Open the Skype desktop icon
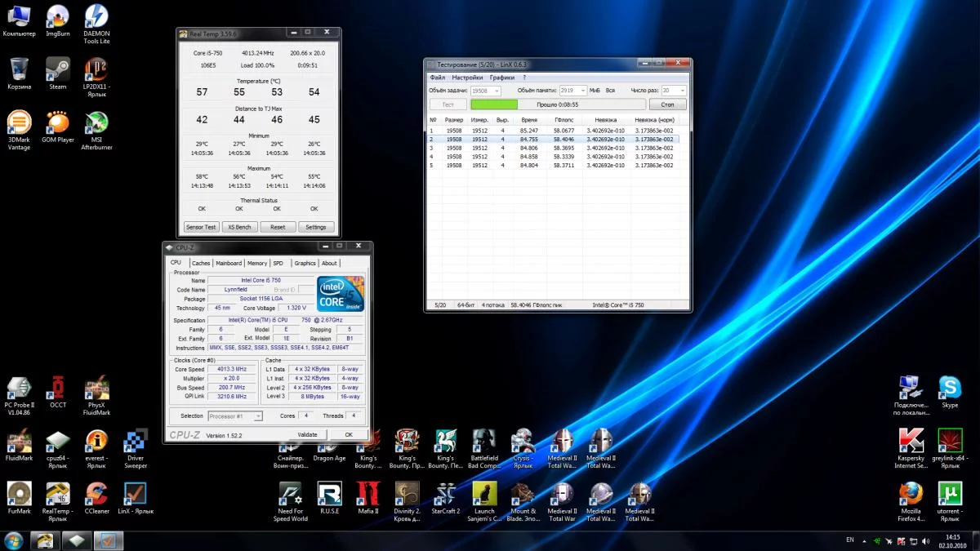The height and width of the screenshot is (551, 980). tap(949, 389)
